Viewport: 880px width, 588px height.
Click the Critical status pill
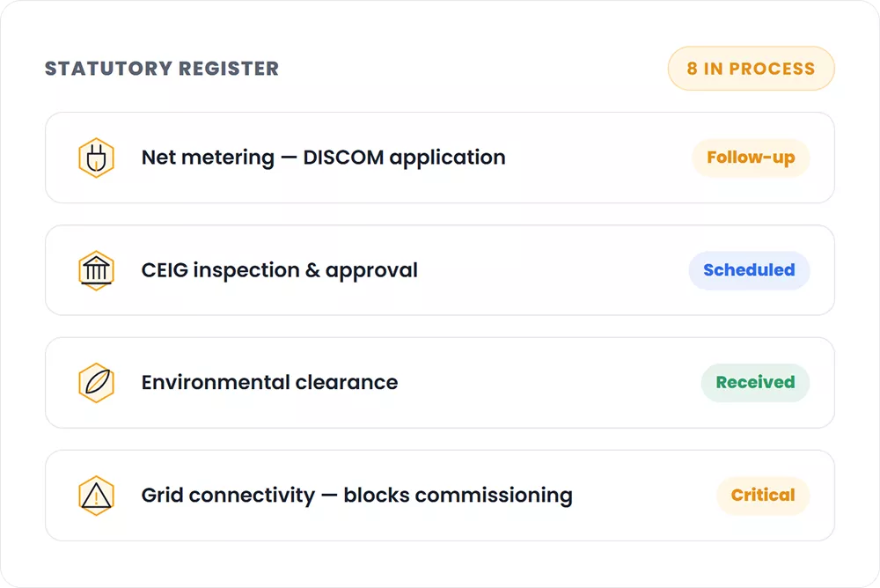(x=763, y=496)
